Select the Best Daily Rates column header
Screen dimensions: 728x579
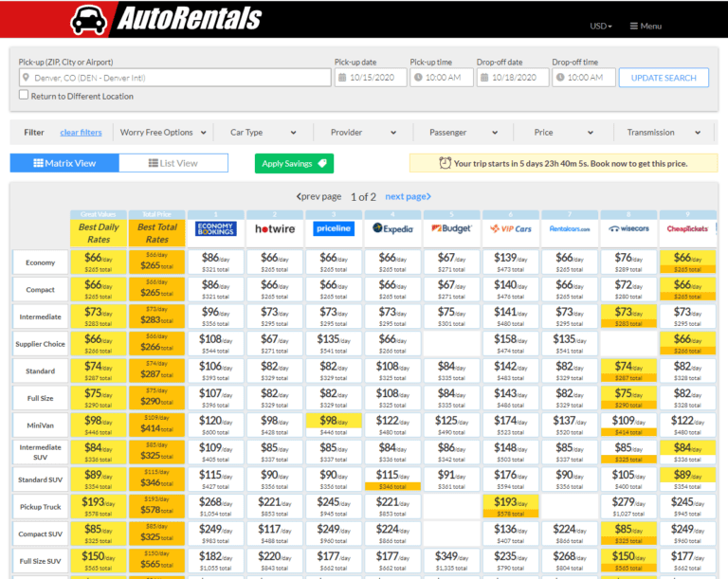click(99, 233)
